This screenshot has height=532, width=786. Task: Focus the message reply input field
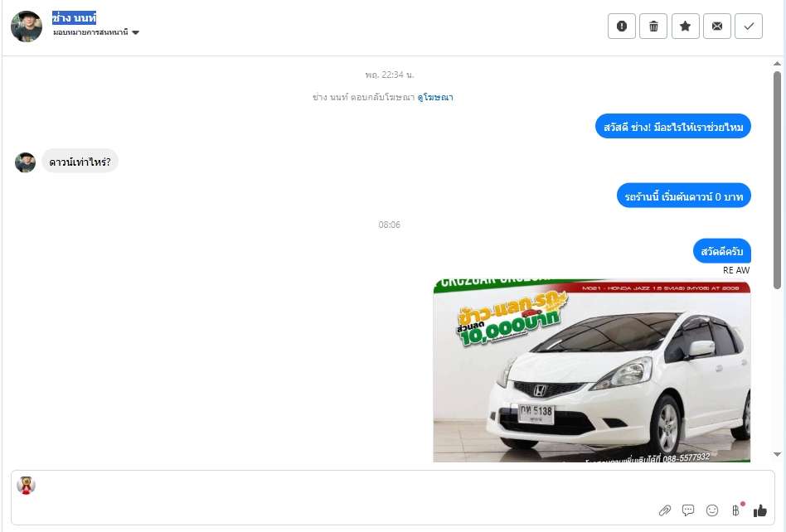click(393, 497)
